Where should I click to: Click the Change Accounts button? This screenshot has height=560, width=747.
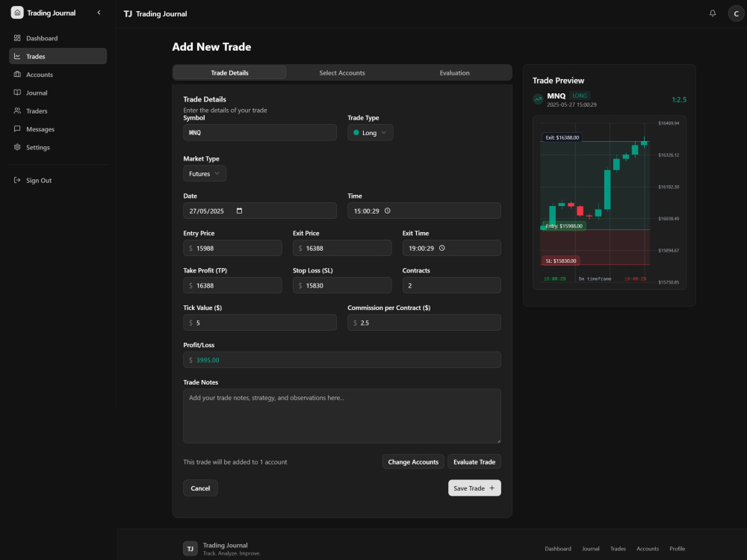click(x=413, y=461)
